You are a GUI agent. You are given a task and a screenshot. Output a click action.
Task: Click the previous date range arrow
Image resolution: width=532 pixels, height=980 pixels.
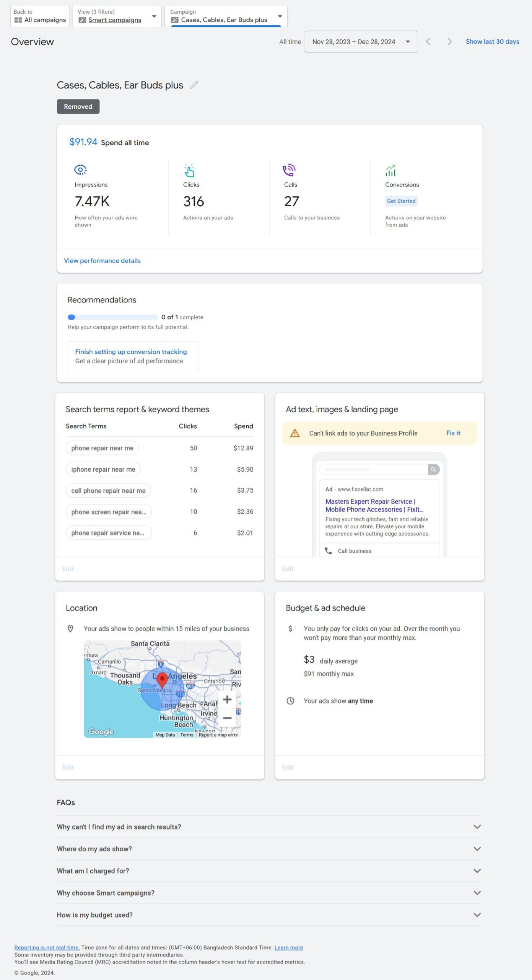pos(428,42)
